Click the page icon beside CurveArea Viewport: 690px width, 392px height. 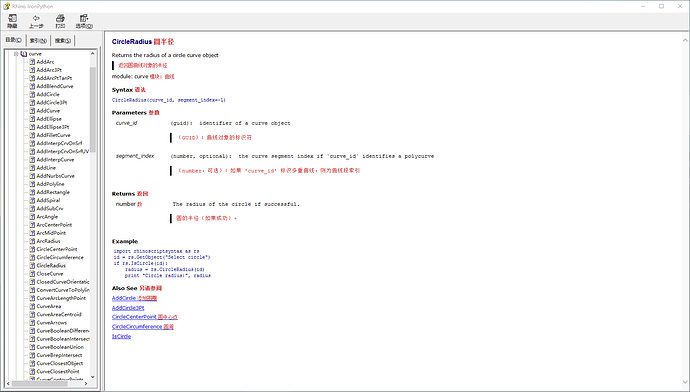click(32, 306)
